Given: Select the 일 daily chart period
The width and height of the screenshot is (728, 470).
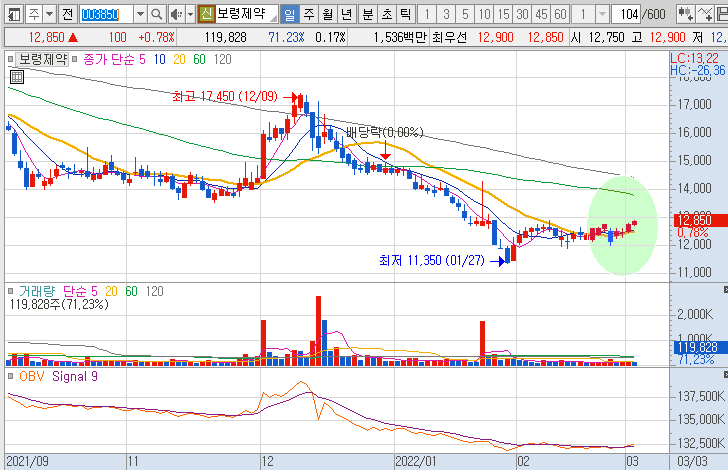Looking at the screenshot, I should point(290,15).
